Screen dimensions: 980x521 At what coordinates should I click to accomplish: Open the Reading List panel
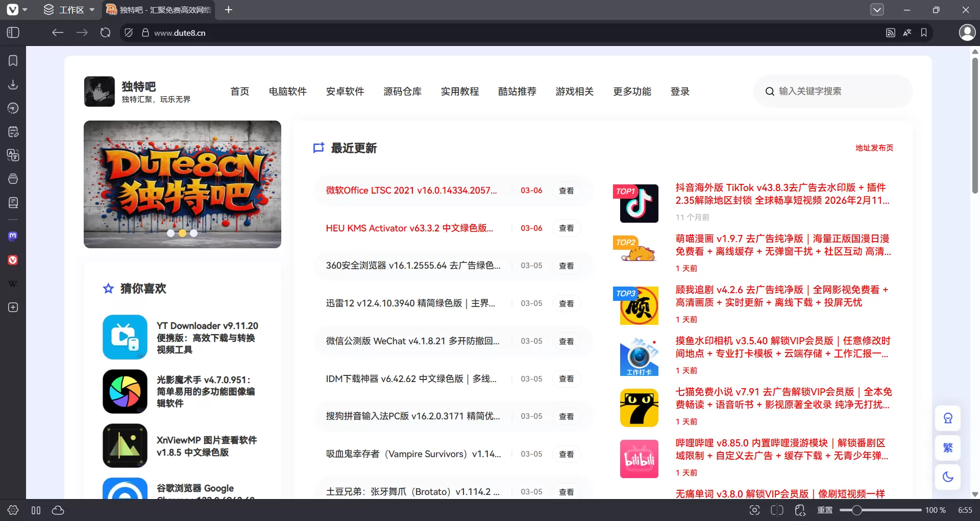[x=13, y=202]
